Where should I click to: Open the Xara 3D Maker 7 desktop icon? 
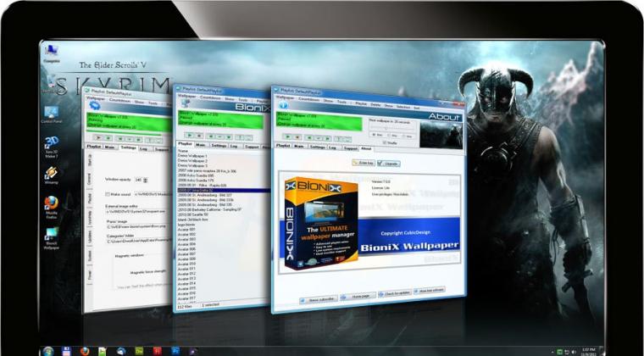point(52,147)
